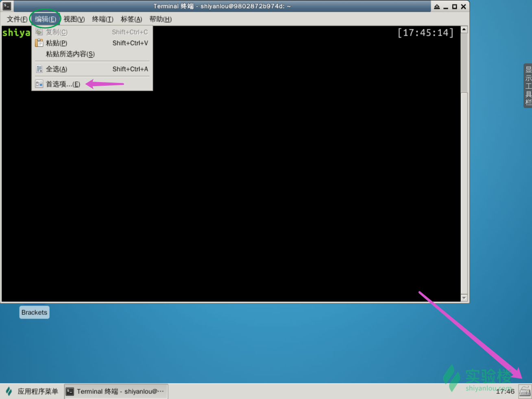Open the 帮助(H) menu
532x399 pixels.
coord(160,19)
